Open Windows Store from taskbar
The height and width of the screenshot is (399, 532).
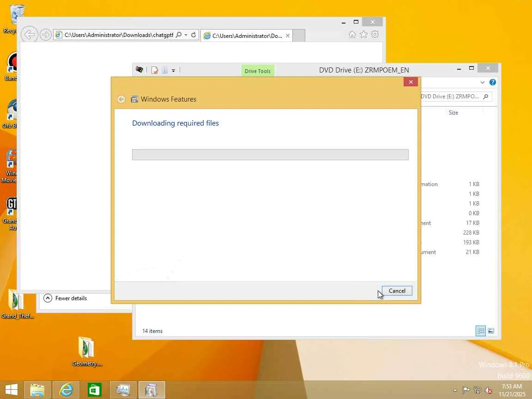tap(94, 390)
